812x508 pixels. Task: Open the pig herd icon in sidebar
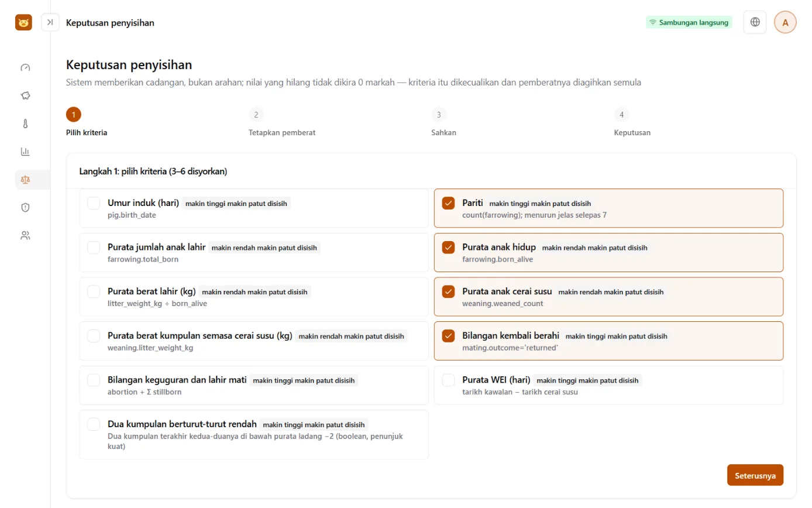tap(25, 95)
